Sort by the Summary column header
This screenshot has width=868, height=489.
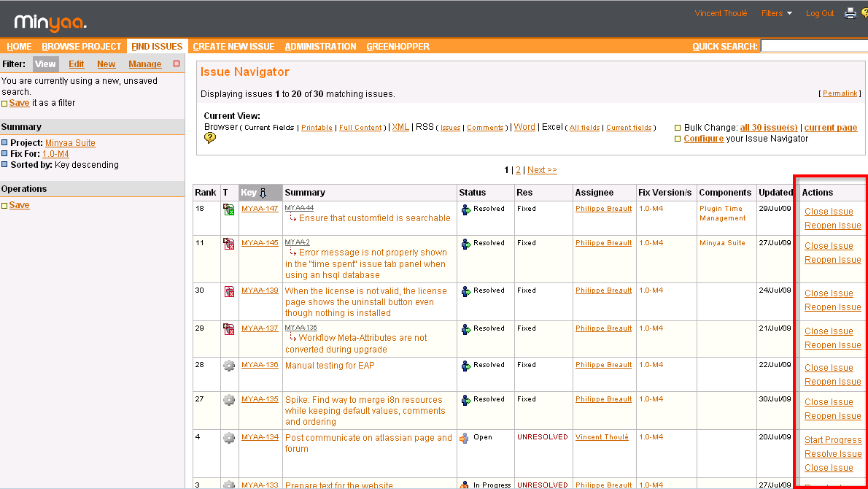pyautogui.click(x=305, y=193)
